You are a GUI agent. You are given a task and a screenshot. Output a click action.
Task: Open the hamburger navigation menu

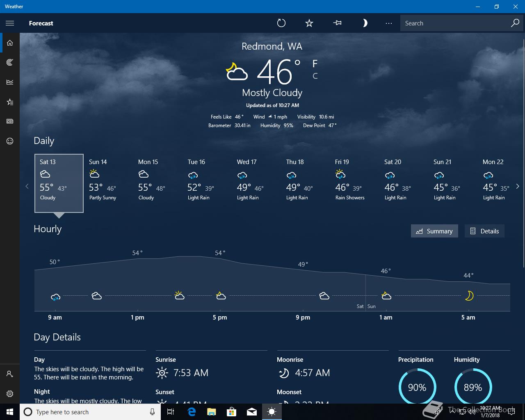pos(10,23)
